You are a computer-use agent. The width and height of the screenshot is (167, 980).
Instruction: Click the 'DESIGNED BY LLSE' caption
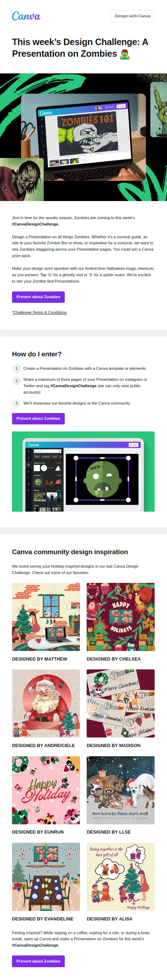coord(109,832)
